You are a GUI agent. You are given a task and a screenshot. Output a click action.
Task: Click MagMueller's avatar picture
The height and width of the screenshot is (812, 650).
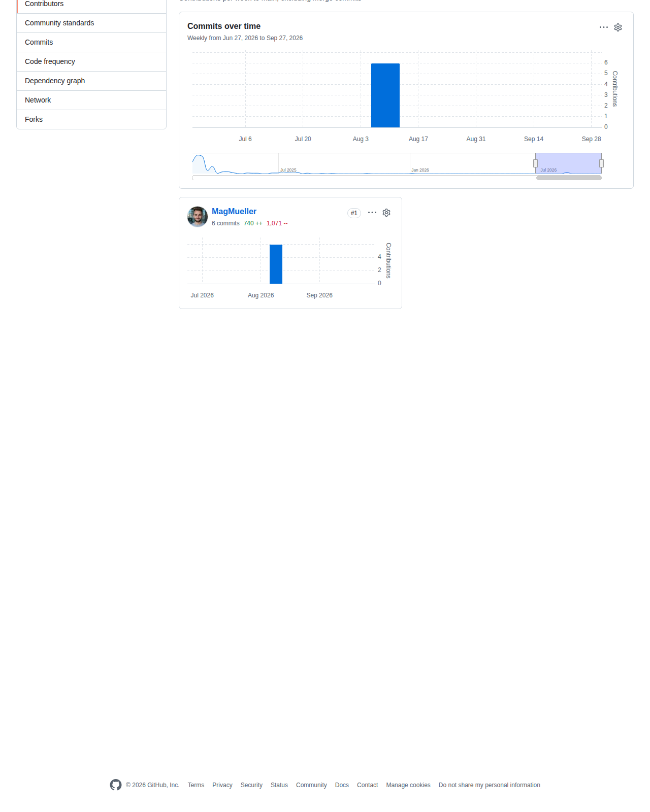pyautogui.click(x=198, y=217)
